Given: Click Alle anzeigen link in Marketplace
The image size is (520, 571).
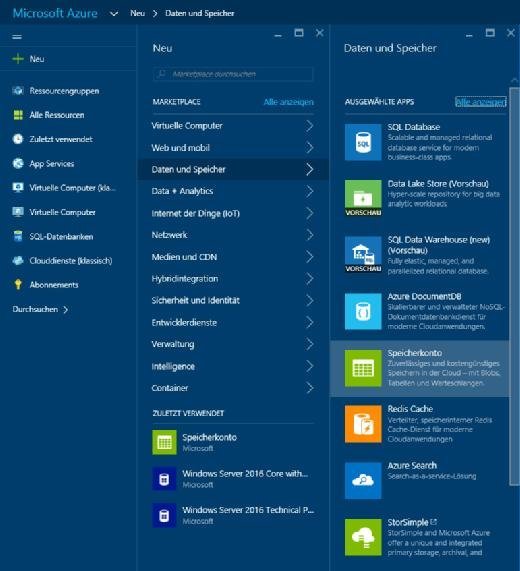Looking at the screenshot, I should (x=288, y=102).
